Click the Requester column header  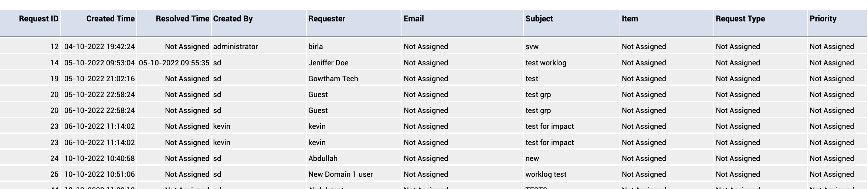(x=327, y=19)
